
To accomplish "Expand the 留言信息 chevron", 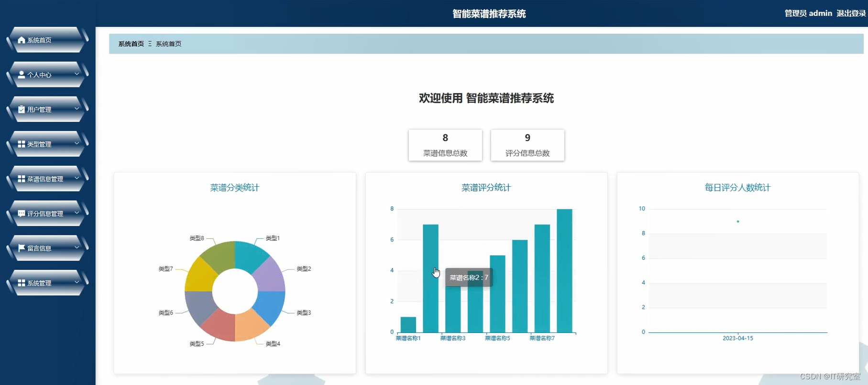I will click(77, 247).
